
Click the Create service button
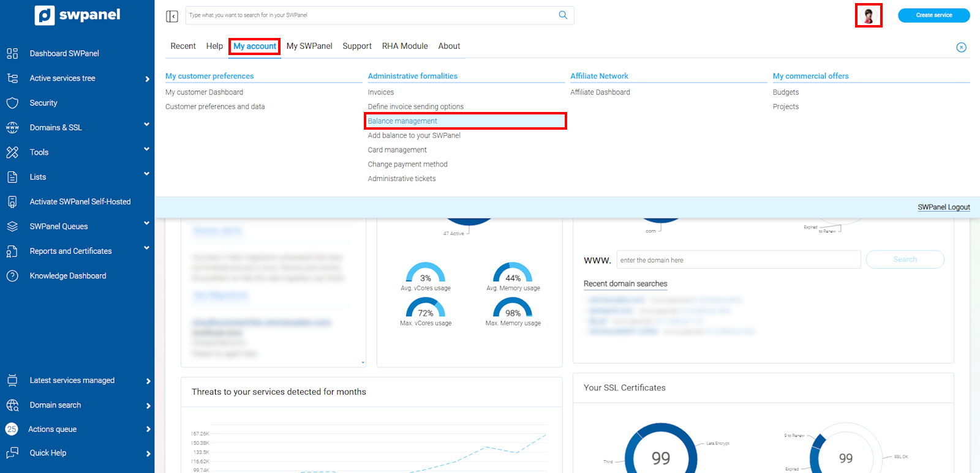coord(934,15)
